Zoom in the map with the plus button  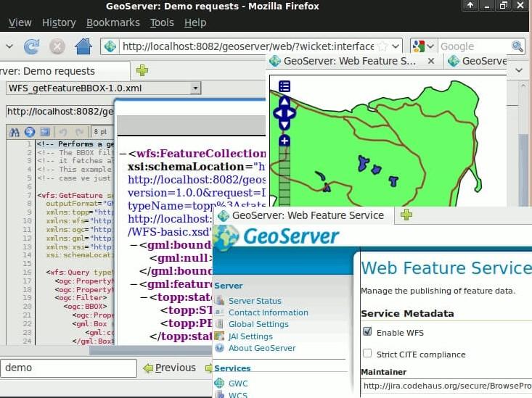[285, 141]
